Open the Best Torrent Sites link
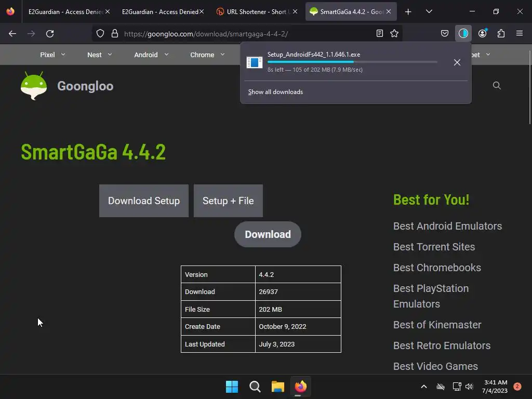The width and height of the screenshot is (532, 399). [434, 247]
